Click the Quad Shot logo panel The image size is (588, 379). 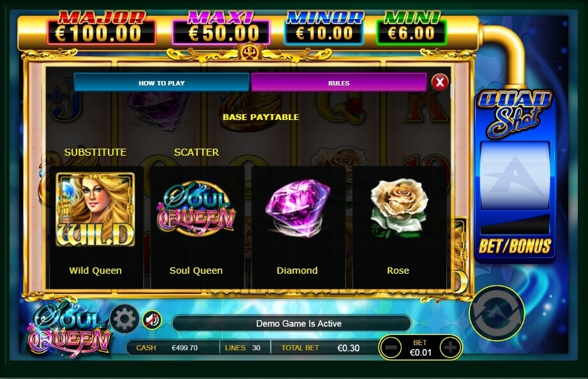[515, 114]
